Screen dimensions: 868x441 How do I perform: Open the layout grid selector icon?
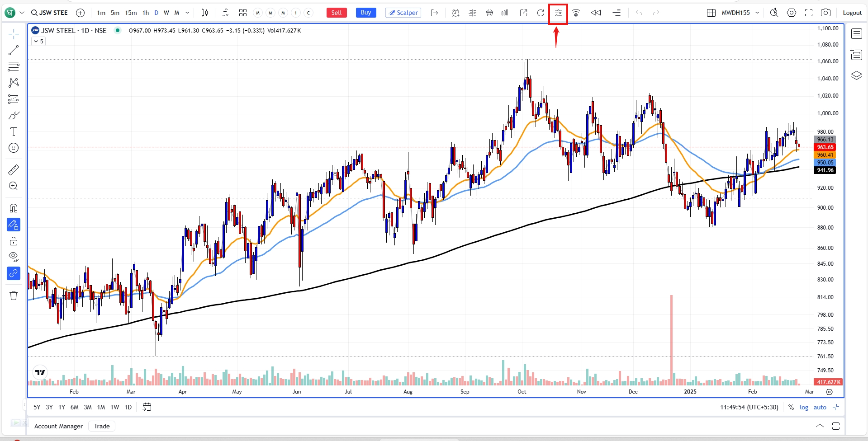[711, 13]
